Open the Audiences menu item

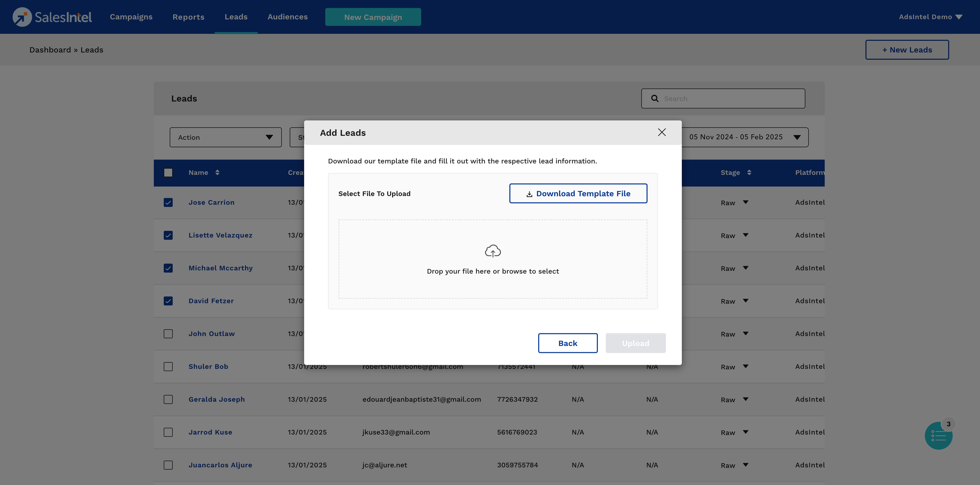point(287,17)
